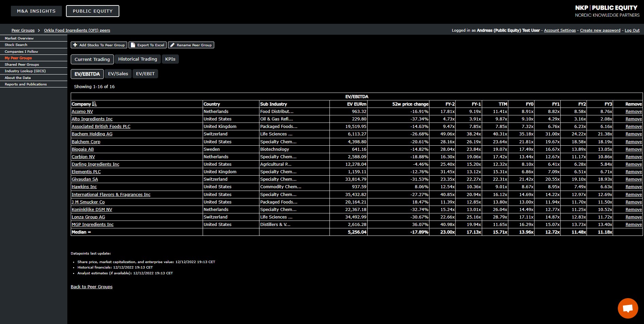Open the MGP Ingredients Inc link
The height and width of the screenshot is (324, 644).
point(93,225)
